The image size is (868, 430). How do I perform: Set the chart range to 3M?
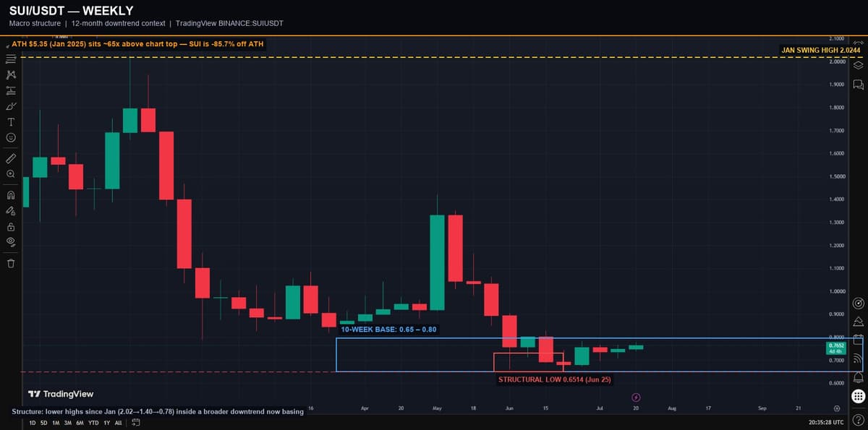point(67,423)
